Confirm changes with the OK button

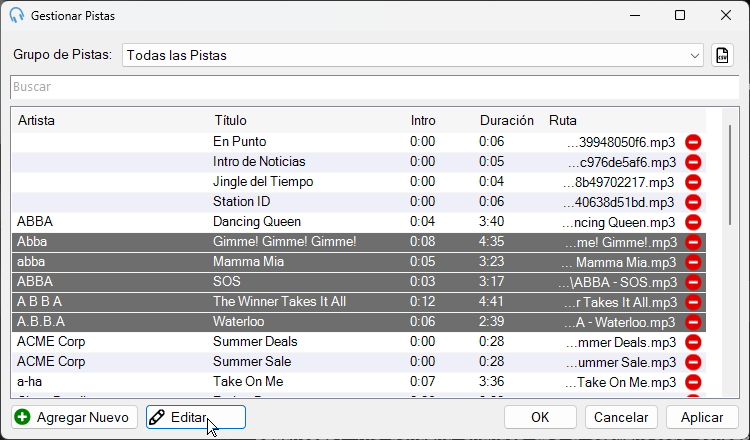click(x=540, y=417)
